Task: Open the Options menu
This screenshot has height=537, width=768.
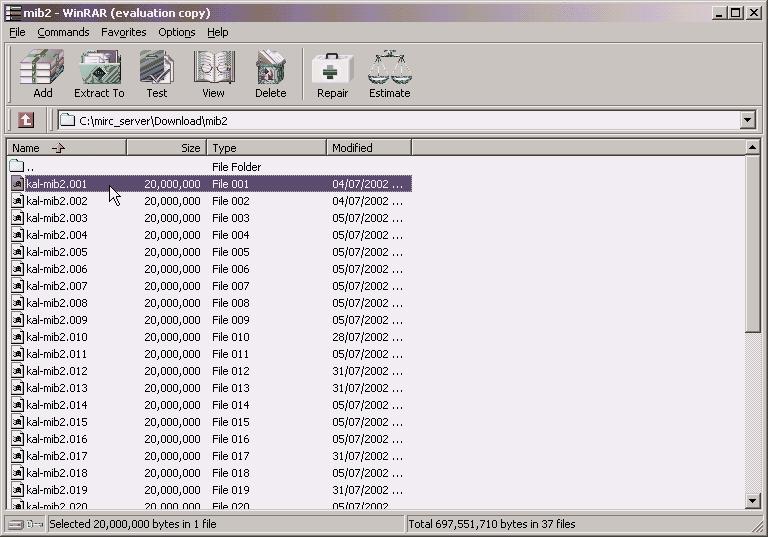Action: click(176, 32)
